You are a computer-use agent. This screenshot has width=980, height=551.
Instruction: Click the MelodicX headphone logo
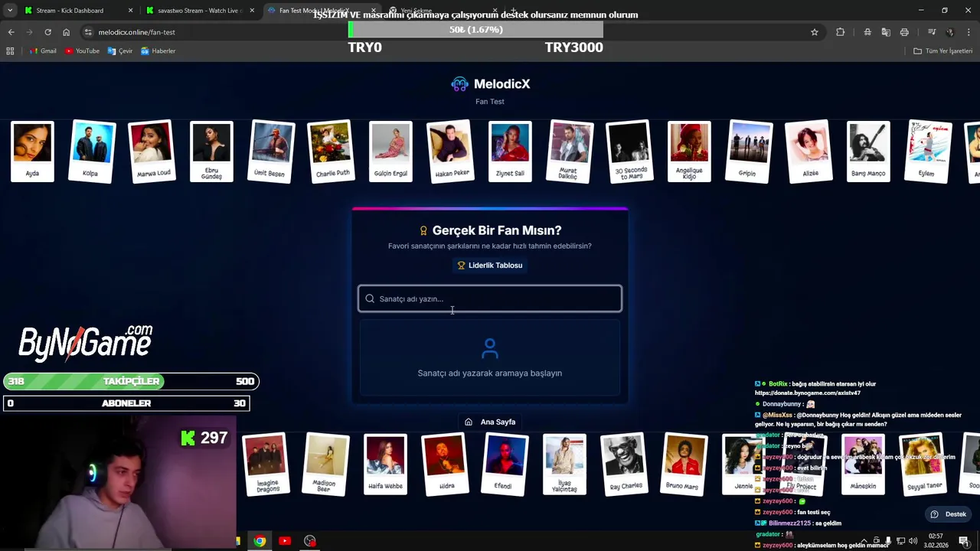pyautogui.click(x=459, y=84)
